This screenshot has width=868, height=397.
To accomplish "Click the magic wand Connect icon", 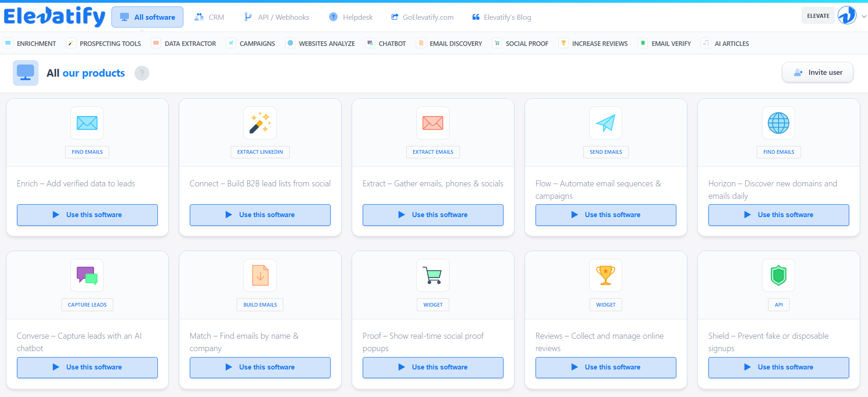I will coord(260,123).
